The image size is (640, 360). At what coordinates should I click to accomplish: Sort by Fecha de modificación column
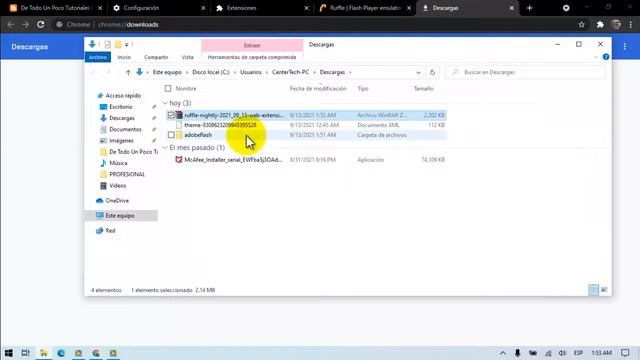pos(318,88)
